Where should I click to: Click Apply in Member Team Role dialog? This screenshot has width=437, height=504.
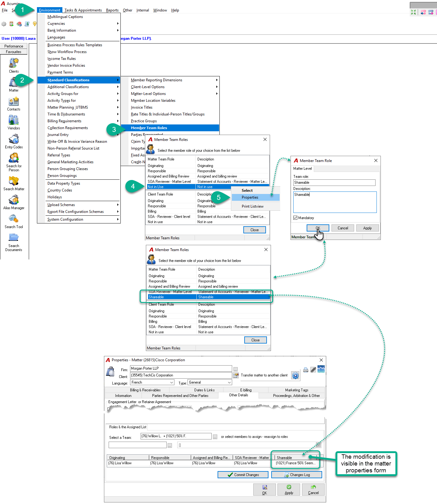tap(367, 228)
